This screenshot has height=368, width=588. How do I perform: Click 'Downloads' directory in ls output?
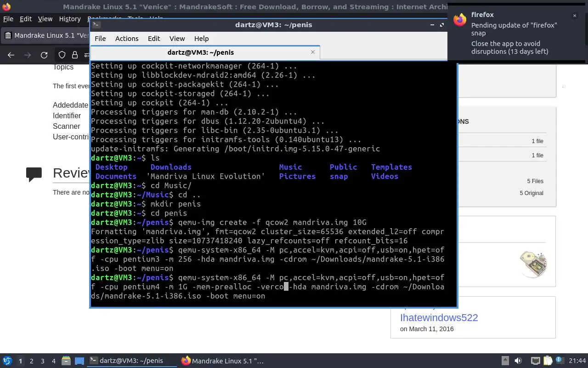point(171,167)
